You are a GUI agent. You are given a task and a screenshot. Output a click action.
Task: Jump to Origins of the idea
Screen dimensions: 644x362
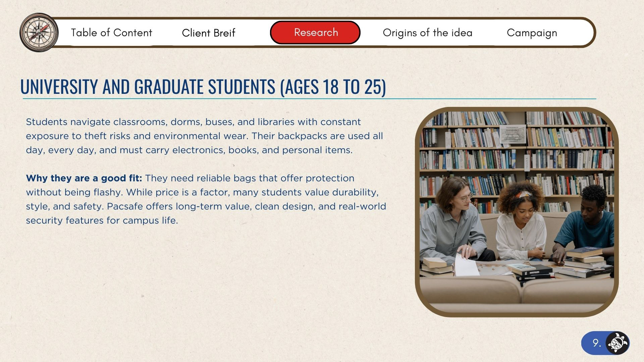point(427,33)
